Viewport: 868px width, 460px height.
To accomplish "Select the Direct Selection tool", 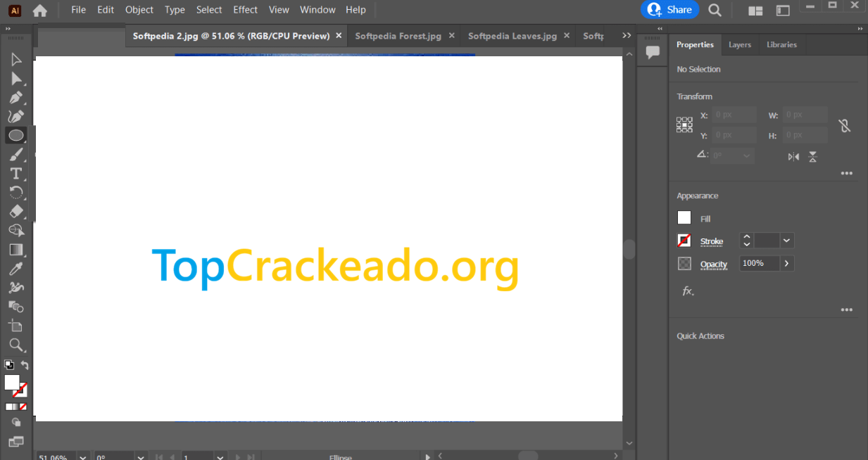I will coord(16,79).
